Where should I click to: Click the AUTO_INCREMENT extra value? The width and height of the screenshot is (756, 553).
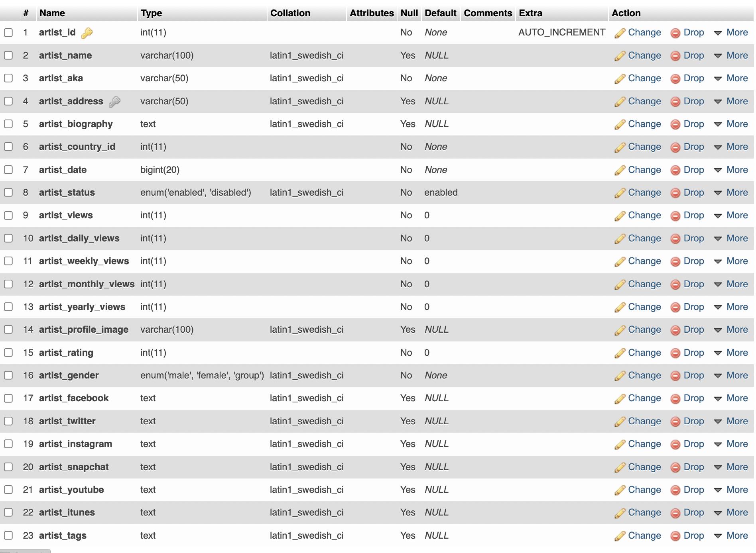pos(562,32)
